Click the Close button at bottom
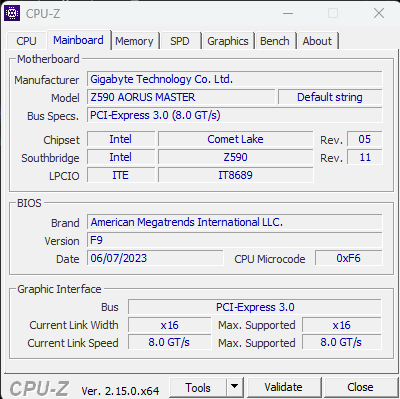Screen dimensions: 400x399 click(x=360, y=387)
